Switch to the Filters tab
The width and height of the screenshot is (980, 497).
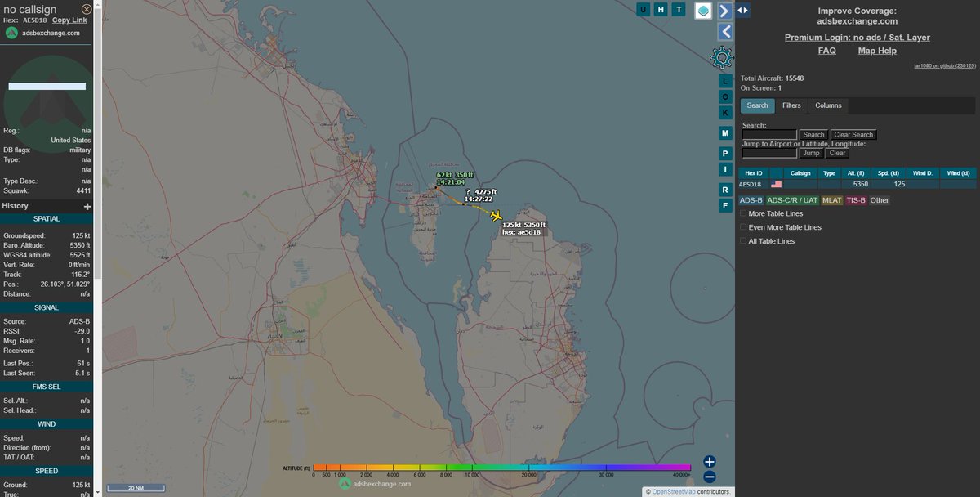click(791, 105)
